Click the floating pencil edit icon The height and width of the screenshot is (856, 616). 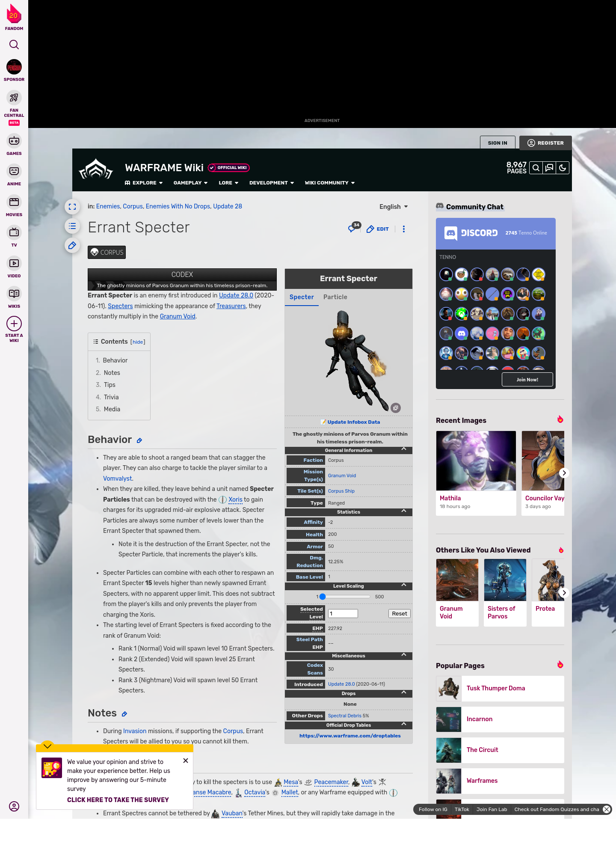tap(72, 245)
